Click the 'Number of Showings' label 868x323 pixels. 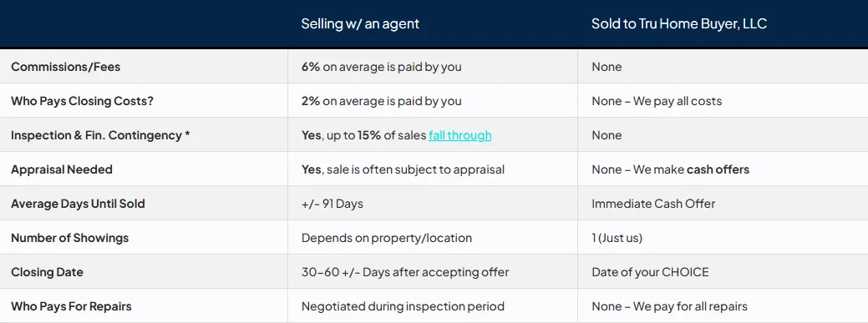point(69,238)
